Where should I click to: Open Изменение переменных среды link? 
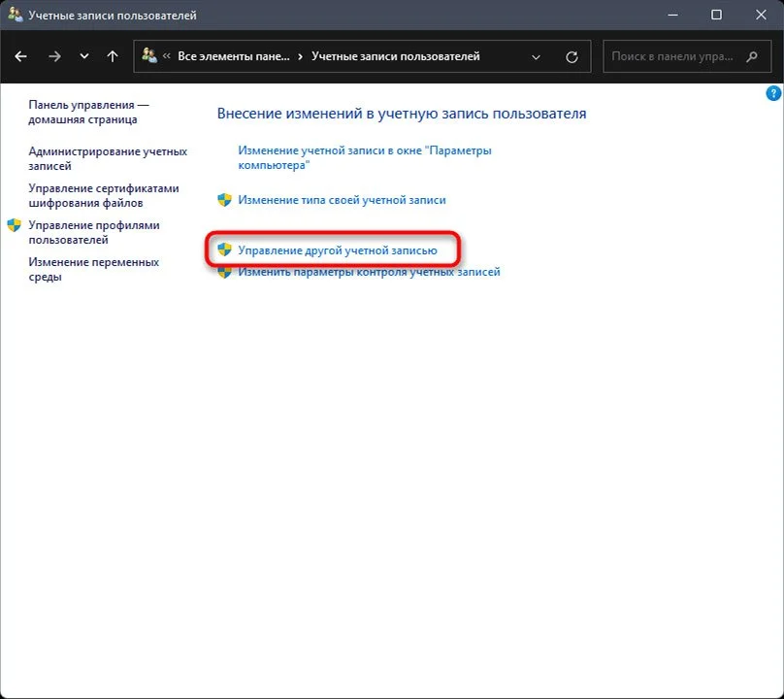pyautogui.click(x=93, y=269)
